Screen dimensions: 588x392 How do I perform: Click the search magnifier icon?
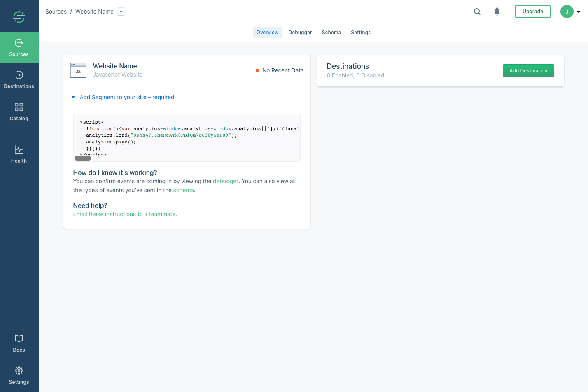[477, 12]
